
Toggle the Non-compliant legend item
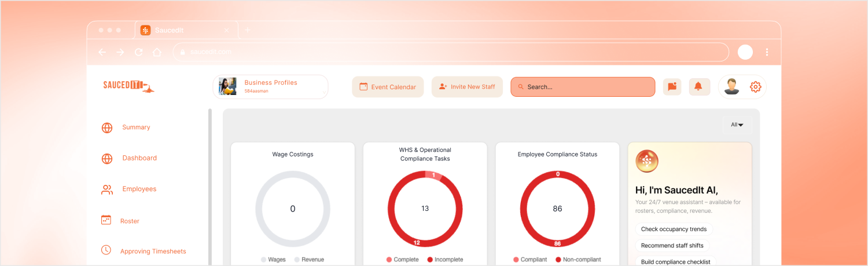pyautogui.click(x=578, y=260)
